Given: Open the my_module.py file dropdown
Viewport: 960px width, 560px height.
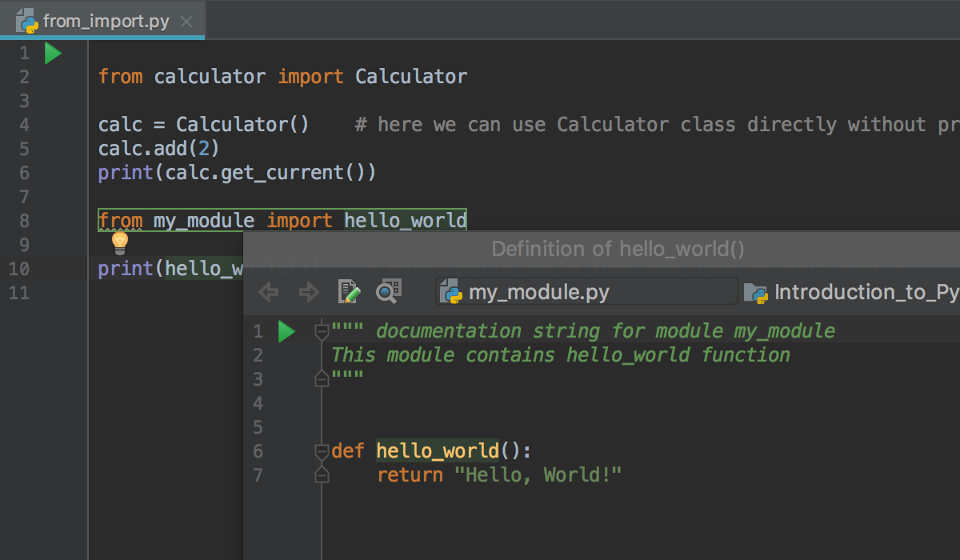Looking at the screenshot, I should coord(586,292).
